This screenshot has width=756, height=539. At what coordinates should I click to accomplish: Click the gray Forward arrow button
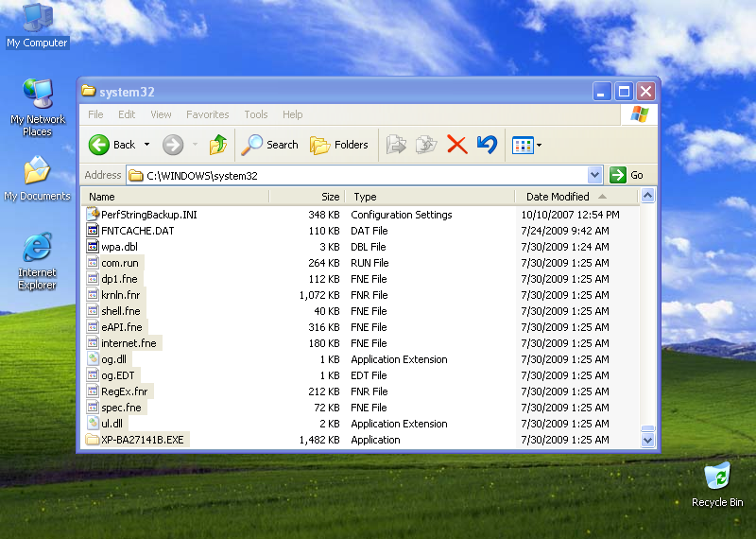(173, 145)
